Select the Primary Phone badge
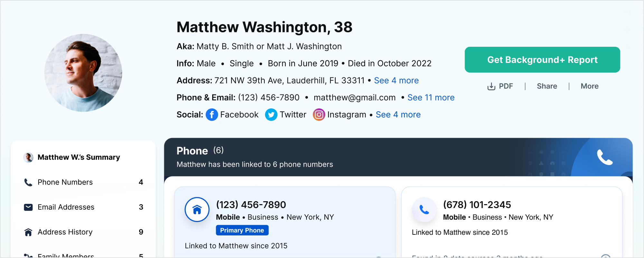644x258 pixels. tap(242, 230)
